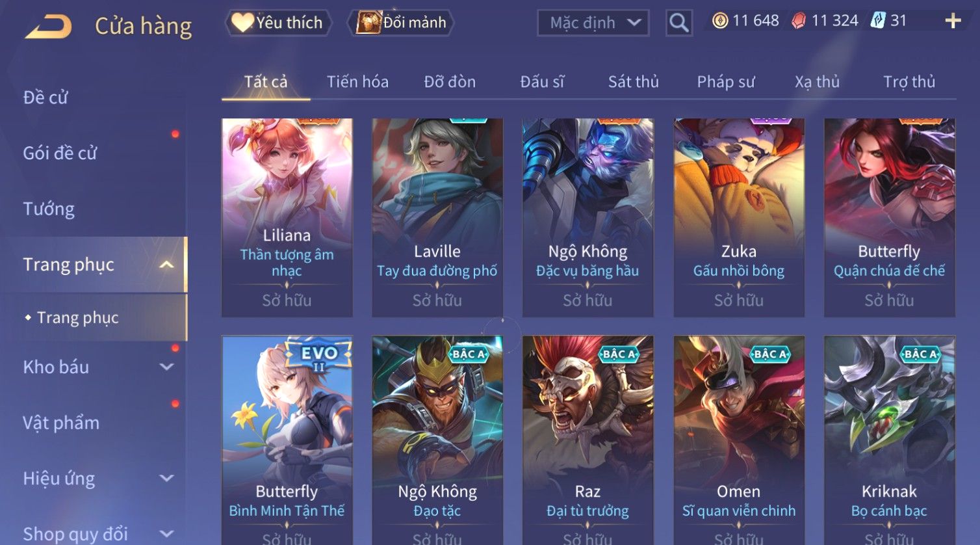The width and height of the screenshot is (980, 545).
Task: Click the heart icon in Yêu thích
Action: (242, 23)
